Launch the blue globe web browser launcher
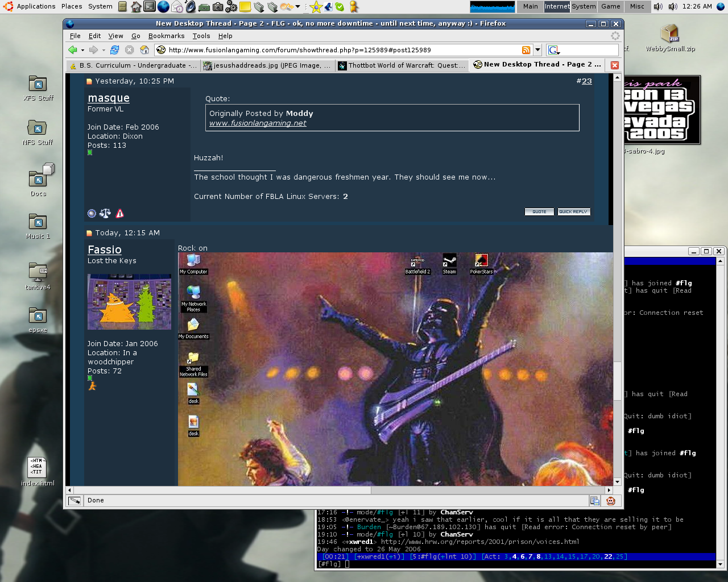The image size is (728, 582). pos(163,7)
